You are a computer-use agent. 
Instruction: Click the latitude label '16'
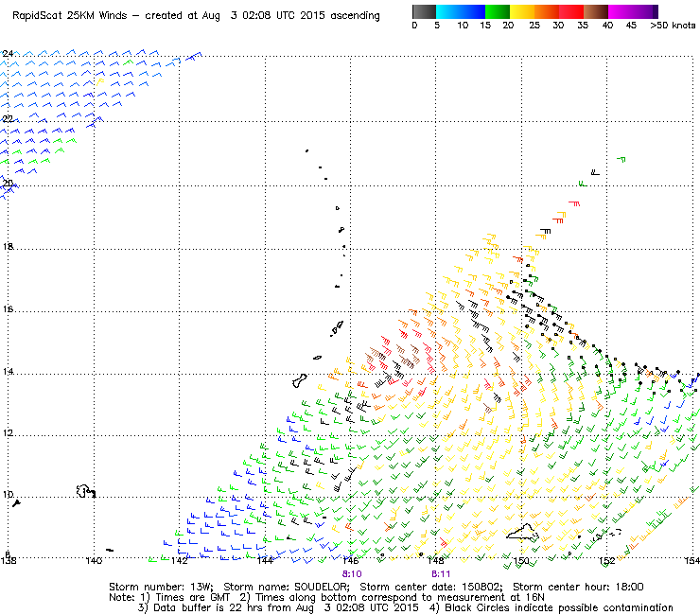pos(8,309)
